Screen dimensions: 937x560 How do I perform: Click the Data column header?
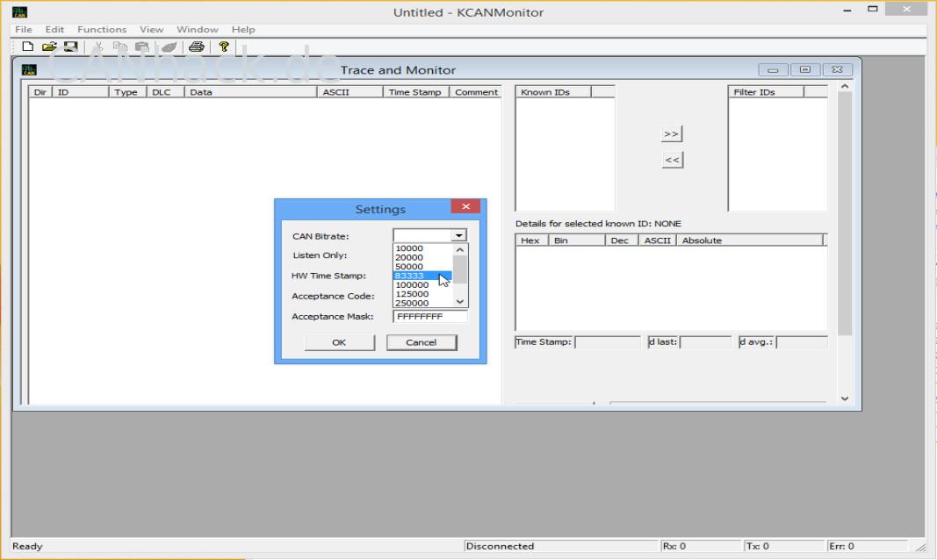click(x=250, y=92)
